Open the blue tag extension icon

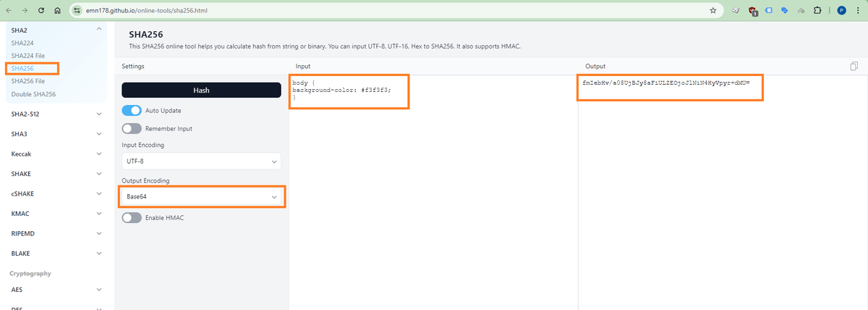pos(786,11)
